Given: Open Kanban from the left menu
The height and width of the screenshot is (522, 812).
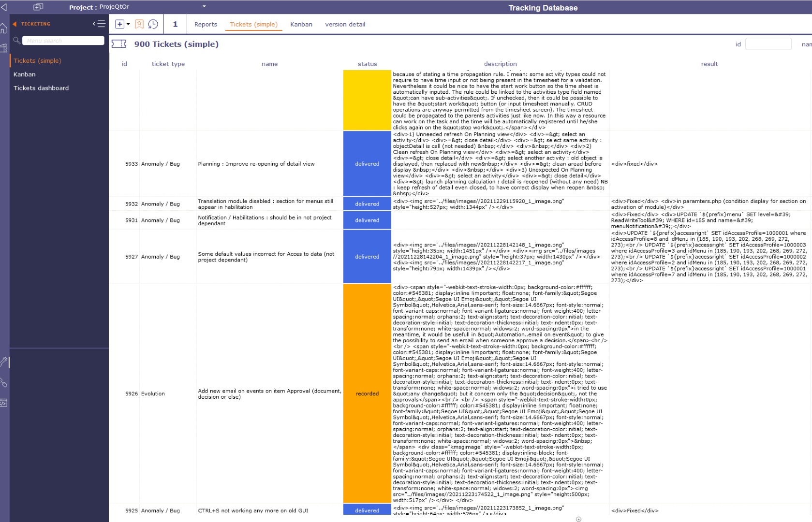Looking at the screenshot, I should (25, 74).
